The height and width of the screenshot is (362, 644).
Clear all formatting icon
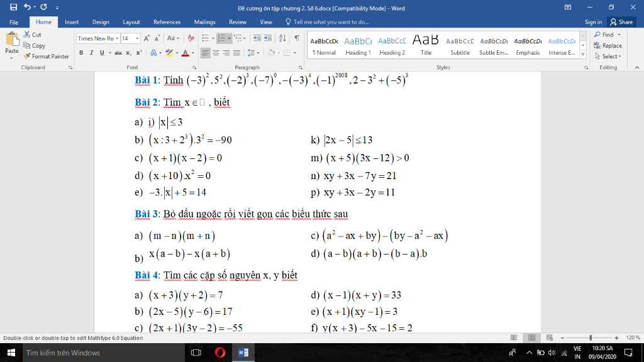191,38
